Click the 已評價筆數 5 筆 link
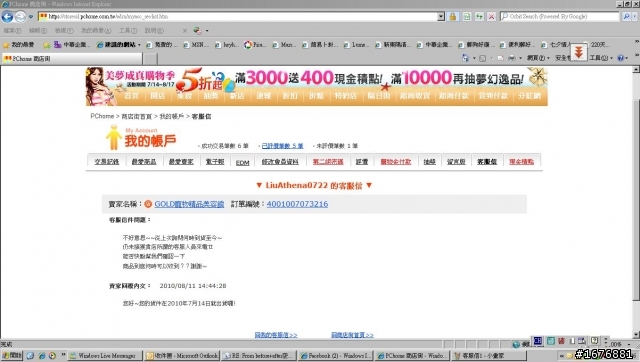Viewport: 640px width, 362px height. pyautogui.click(x=282, y=146)
